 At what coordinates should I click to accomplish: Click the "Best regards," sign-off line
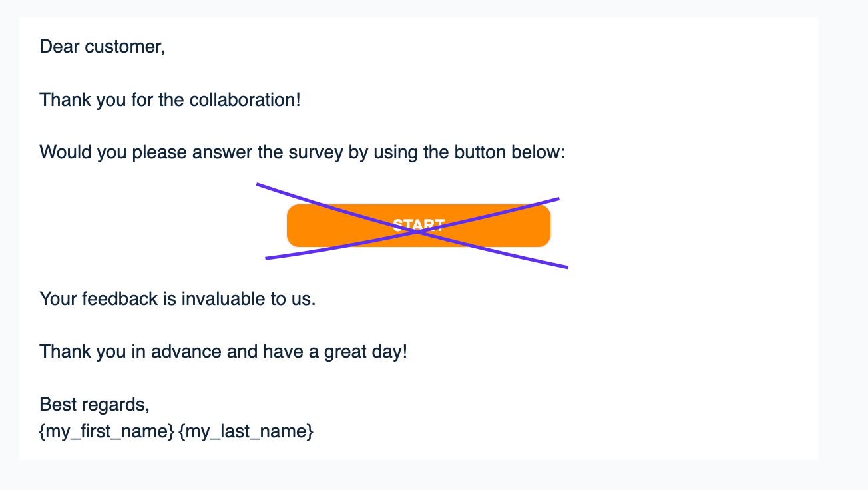coord(95,404)
